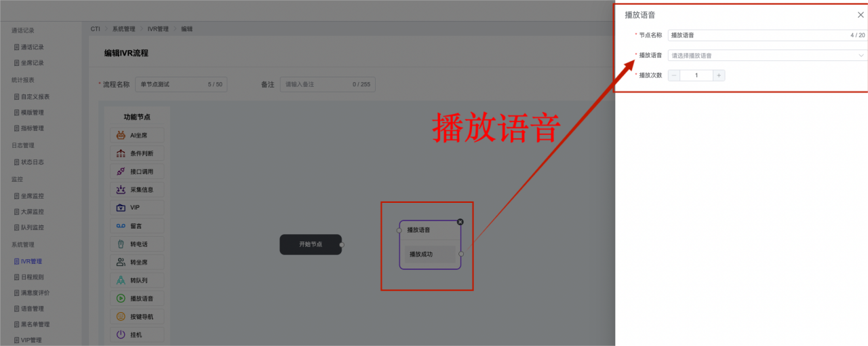Click the 接口调用 node icon
The height and width of the screenshot is (346, 868).
coord(121,172)
